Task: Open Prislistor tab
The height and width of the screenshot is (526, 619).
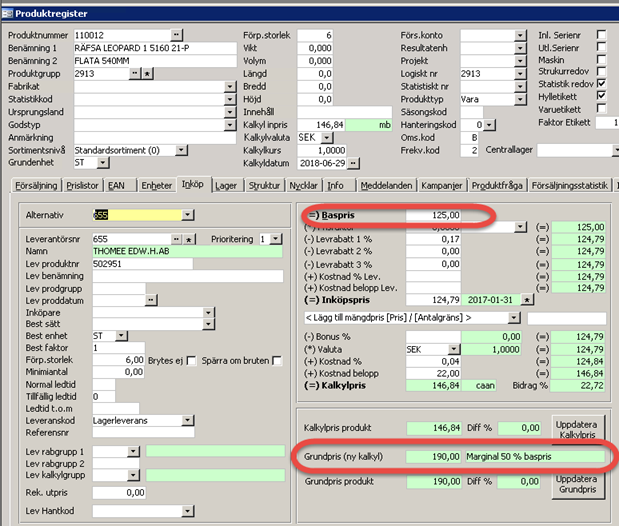Action: pyautogui.click(x=83, y=186)
